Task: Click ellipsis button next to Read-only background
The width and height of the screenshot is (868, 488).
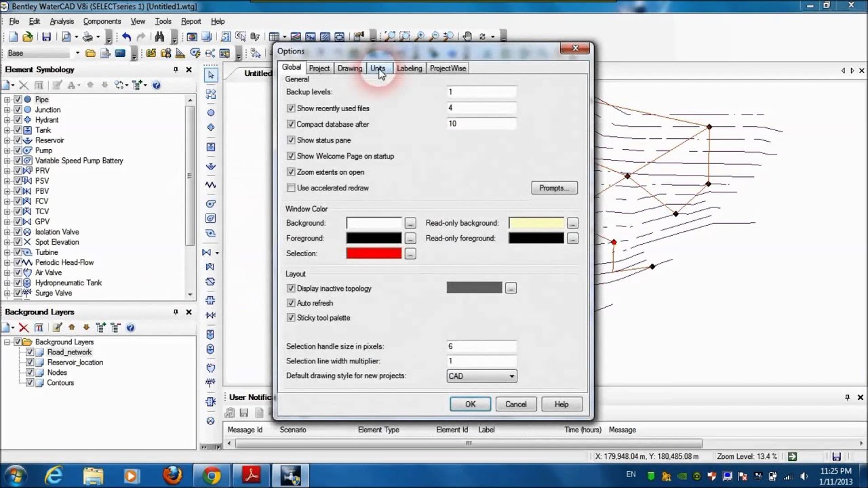Action: (x=573, y=223)
